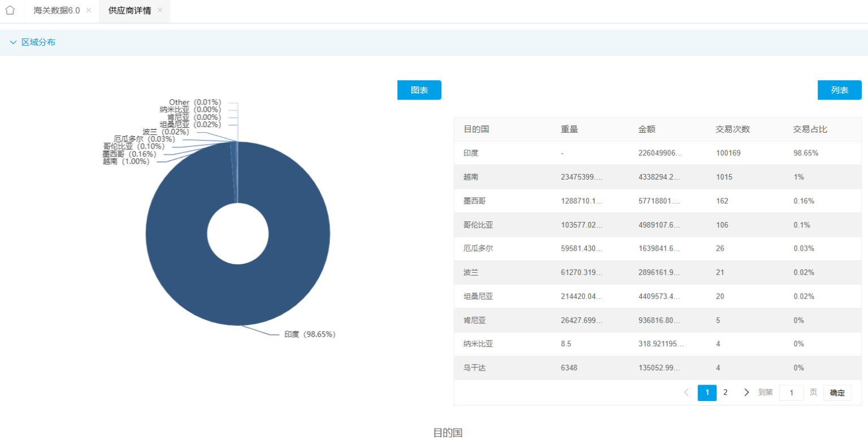Click the 坦桑尼亚（0.02%） chart label
Screen dimensions: 868x440
pyautogui.click(x=190, y=125)
